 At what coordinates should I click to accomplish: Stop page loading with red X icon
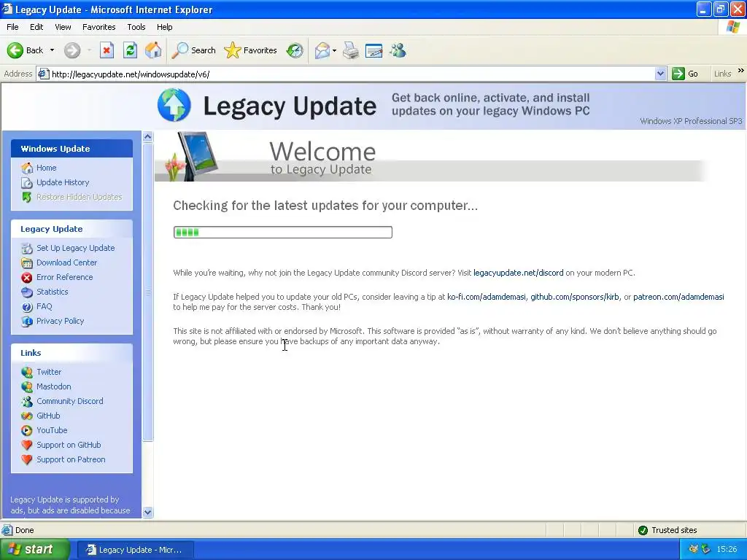(x=107, y=50)
